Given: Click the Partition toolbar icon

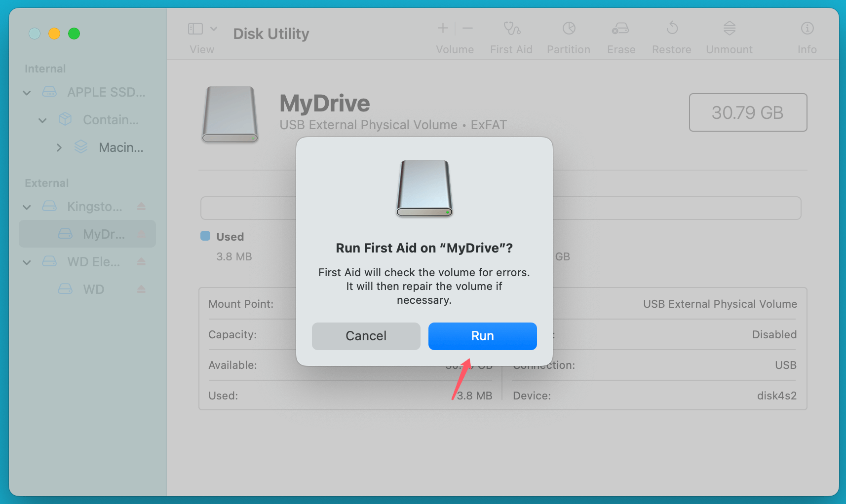Looking at the screenshot, I should [x=569, y=29].
